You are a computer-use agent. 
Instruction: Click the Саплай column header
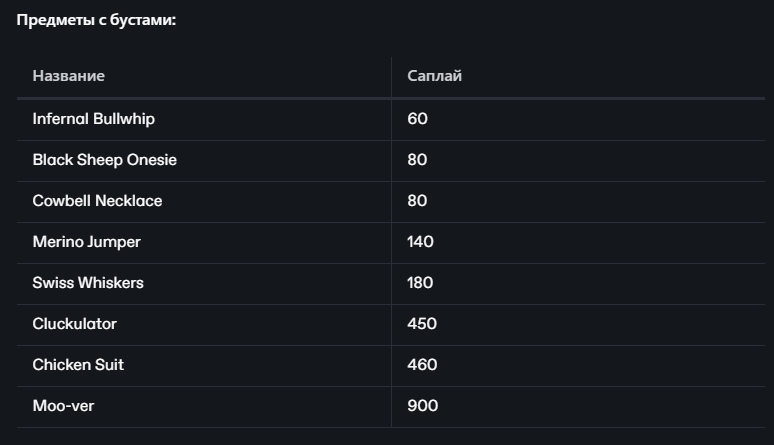pos(434,76)
